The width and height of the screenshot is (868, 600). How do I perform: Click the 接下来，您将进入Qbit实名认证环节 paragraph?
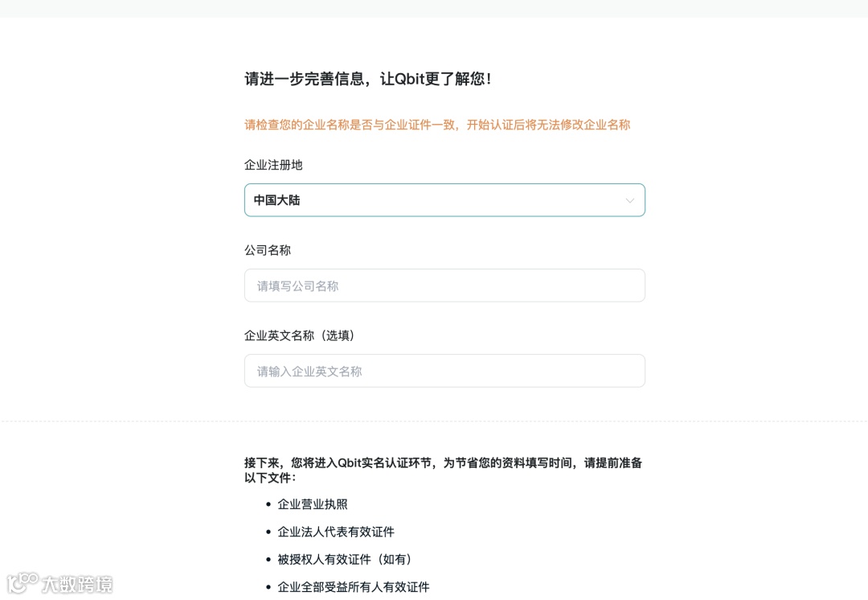point(443,470)
